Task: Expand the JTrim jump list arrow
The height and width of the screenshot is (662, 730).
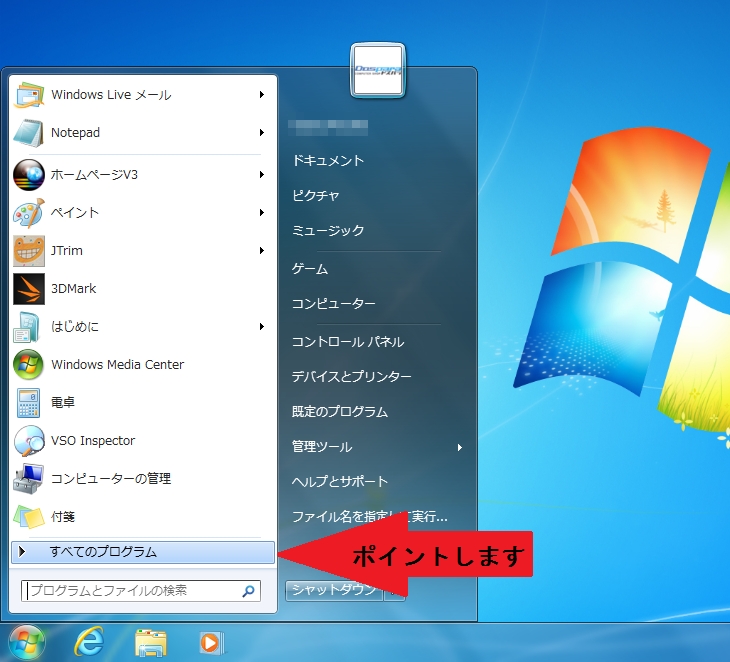Action: (x=262, y=251)
